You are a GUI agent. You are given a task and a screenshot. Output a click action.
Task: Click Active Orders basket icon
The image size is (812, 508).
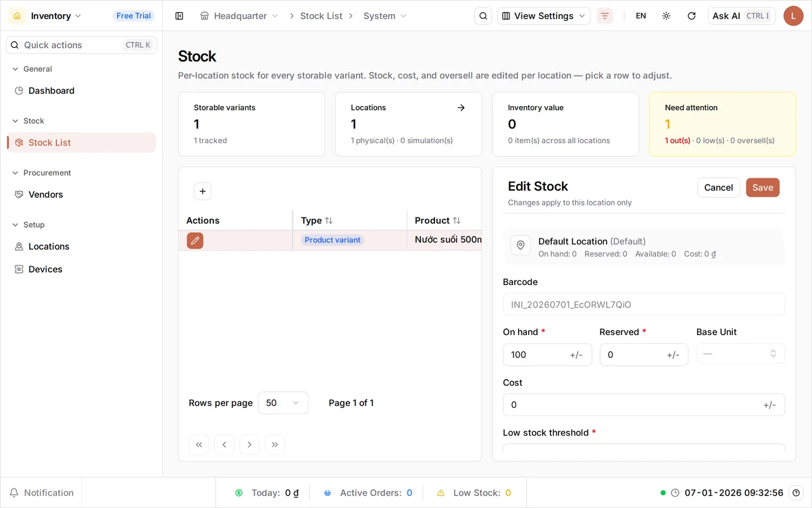pyautogui.click(x=328, y=493)
